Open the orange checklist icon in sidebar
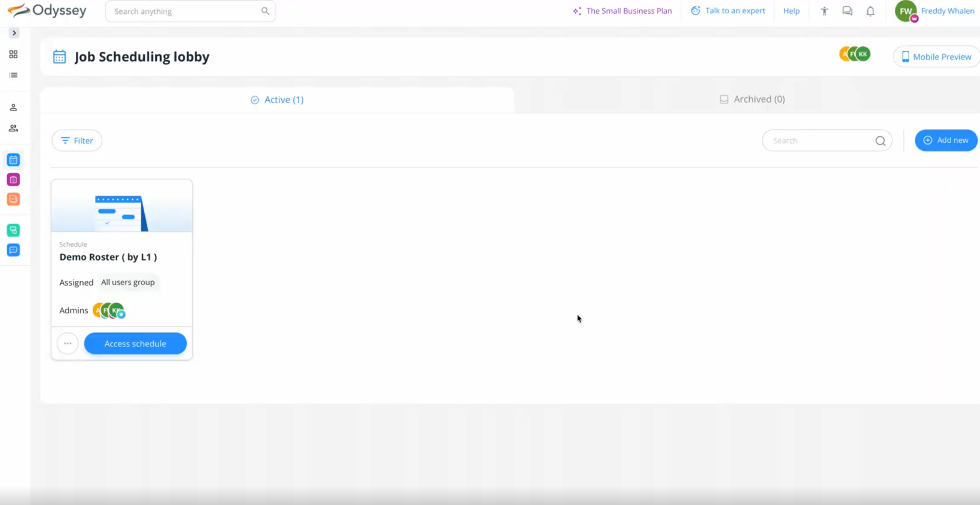The image size is (980, 505). click(x=13, y=199)
